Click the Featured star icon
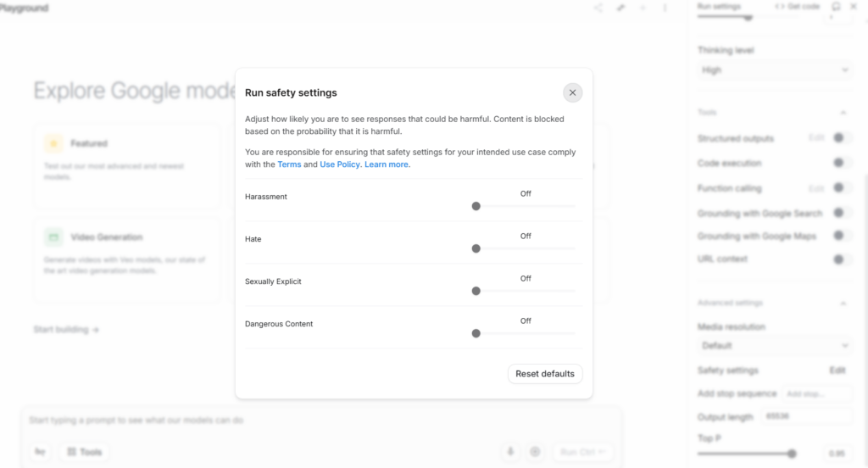 [53, 143]
